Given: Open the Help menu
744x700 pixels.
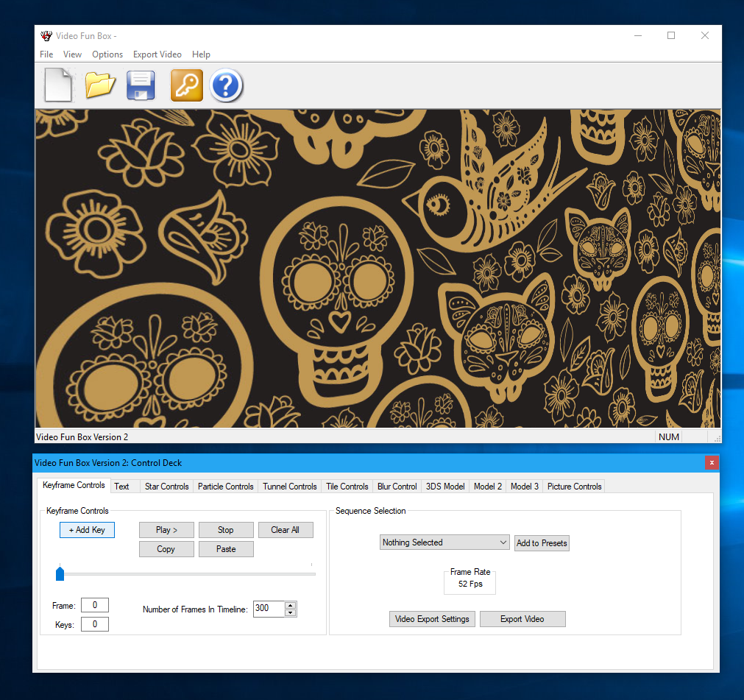Looking at the screenshot, I should (201, 54).
